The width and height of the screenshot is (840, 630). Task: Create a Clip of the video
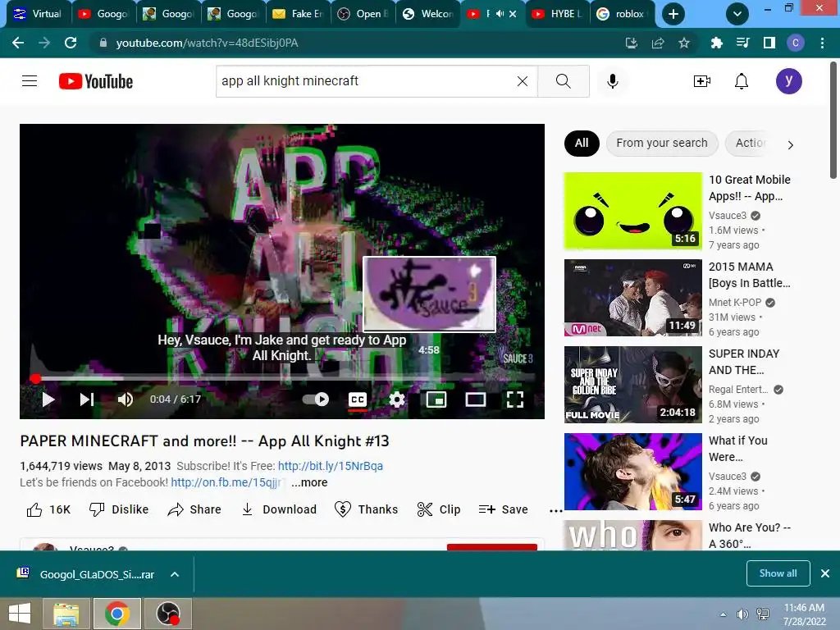tap(439, 509)
